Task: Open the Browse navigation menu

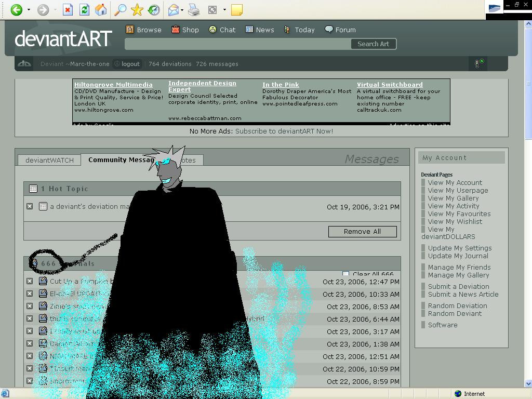Action: (x=143, y=30)
